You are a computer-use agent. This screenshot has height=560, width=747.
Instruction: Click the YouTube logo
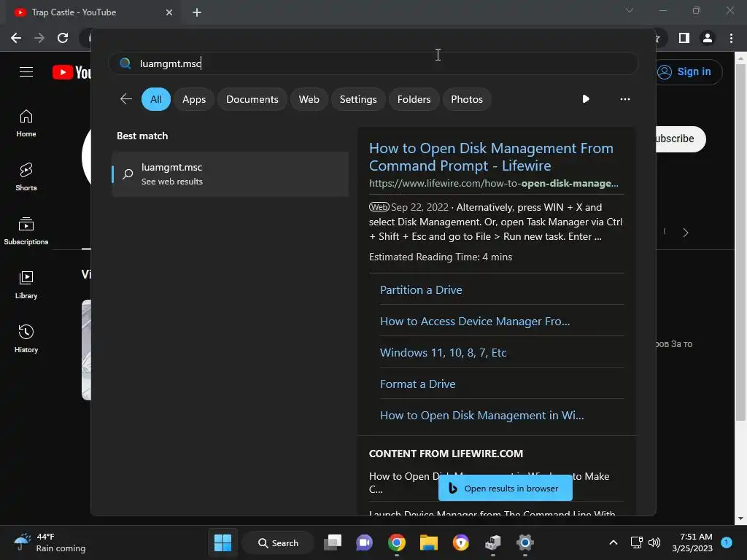click(71, 72)
